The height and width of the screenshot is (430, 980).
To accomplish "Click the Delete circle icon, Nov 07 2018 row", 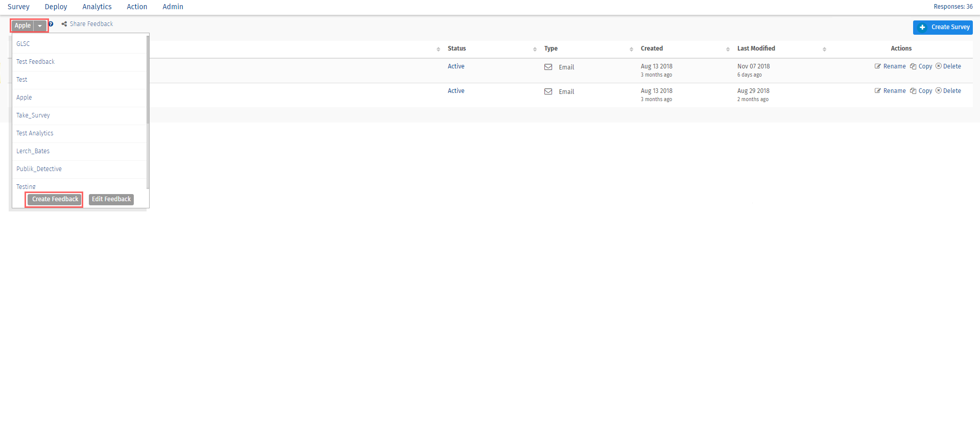I will pos(939,66).
